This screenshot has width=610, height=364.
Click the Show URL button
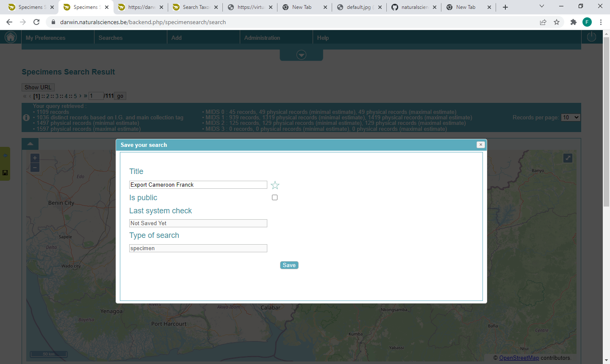pyautogui.click(x=38, y=87)
